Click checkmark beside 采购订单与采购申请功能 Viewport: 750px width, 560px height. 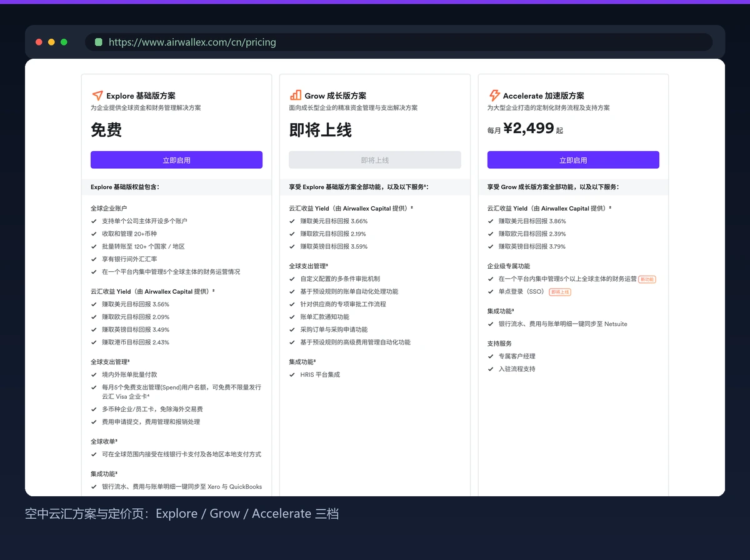tap(292, 330)
